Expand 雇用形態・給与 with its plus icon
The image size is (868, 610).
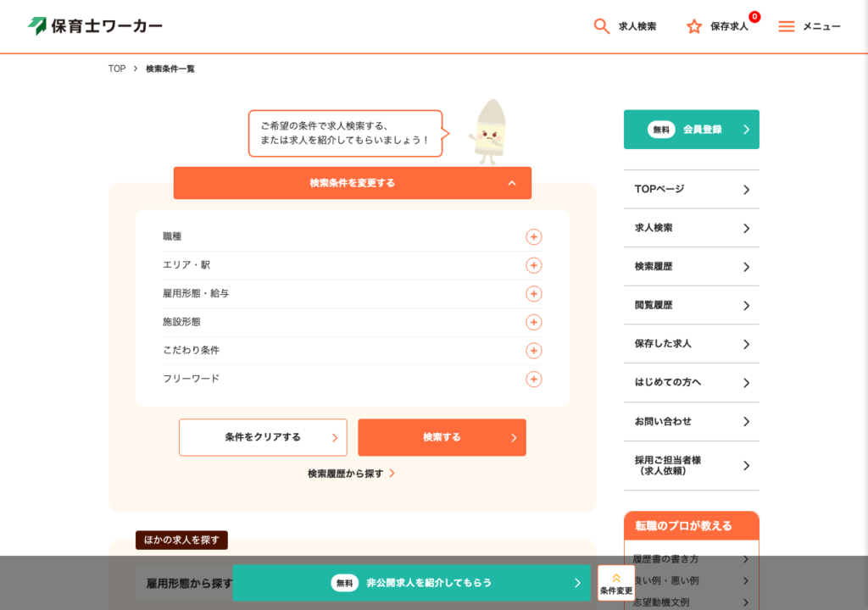click(x=534, y=293)
